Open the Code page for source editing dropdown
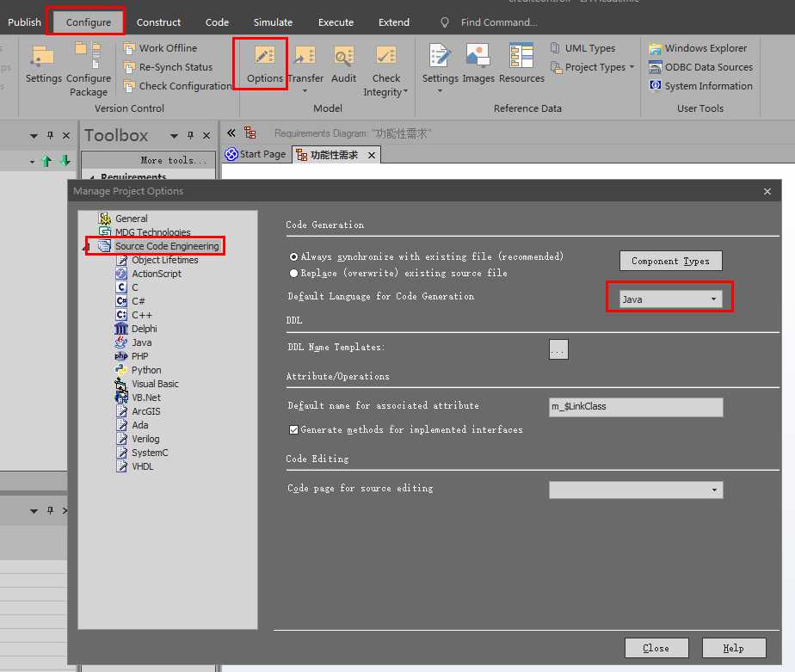This screenshot has height=672, width=795. (x=636, y=490)
